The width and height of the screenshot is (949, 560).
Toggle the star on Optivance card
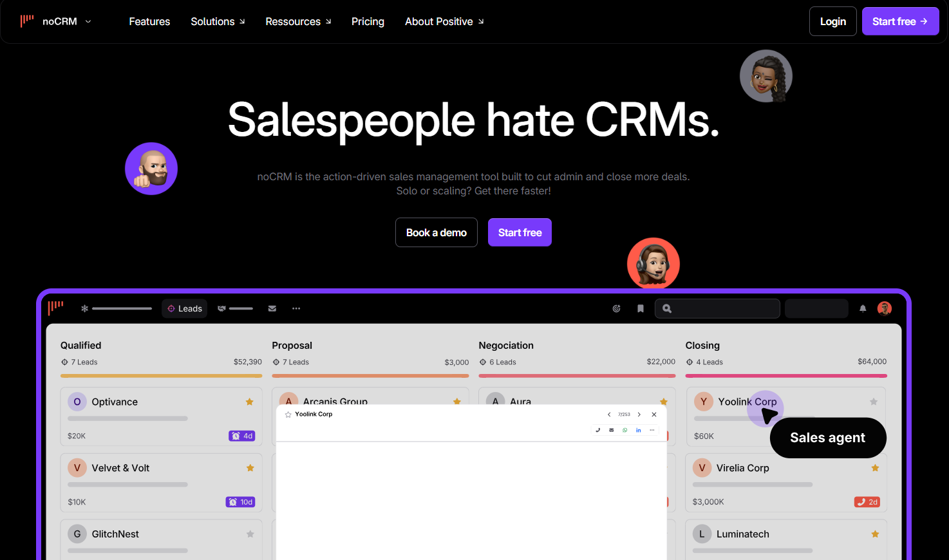pos(249,402)
